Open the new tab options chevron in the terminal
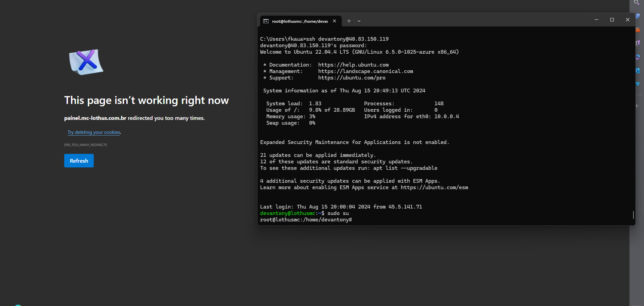Screen dimensions: 644x306 359,21
